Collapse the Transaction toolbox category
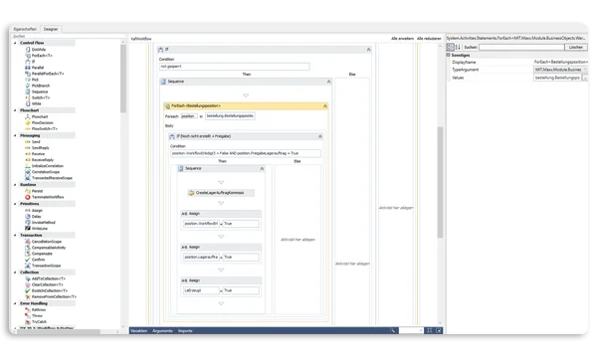The image size is (597, 364). [x=15, y=236]
